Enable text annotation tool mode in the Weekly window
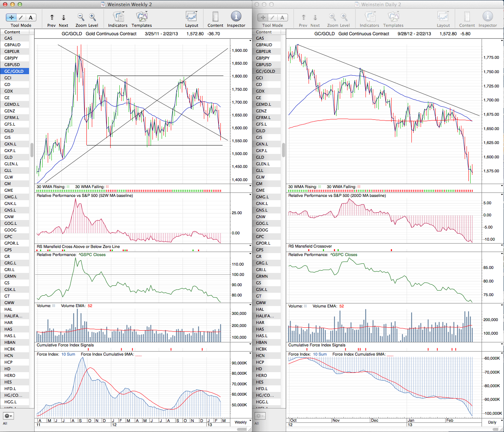The height and width of the screenshot is (432, 504). pyautogui.click(x=30, y=18)
